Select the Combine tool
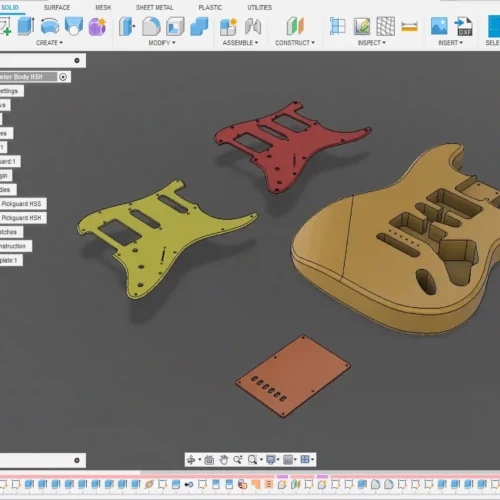Screen dimensions: 500x500 pyautogui.click(x=199, y=26)
